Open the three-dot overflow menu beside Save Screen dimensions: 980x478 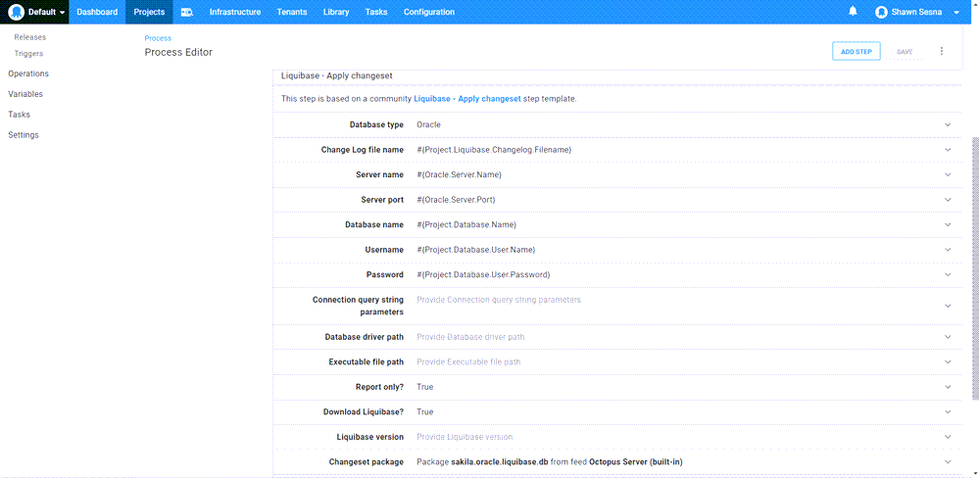click(942, 51)
